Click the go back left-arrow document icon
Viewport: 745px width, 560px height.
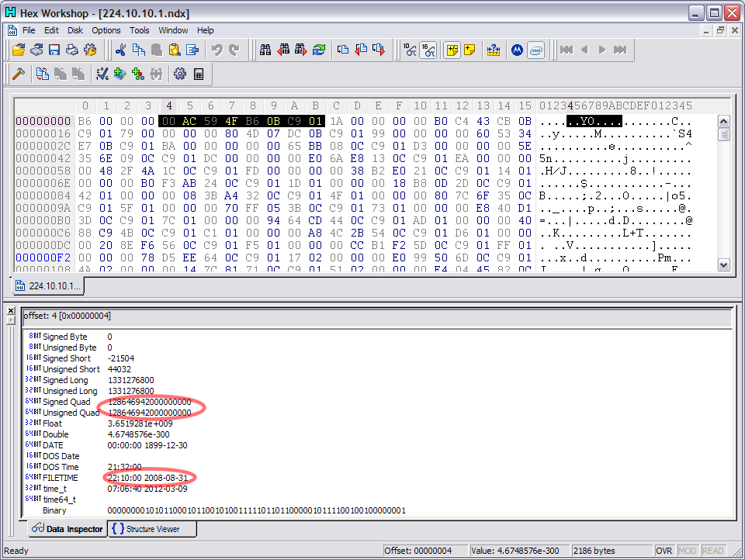[x=361, y=50]
